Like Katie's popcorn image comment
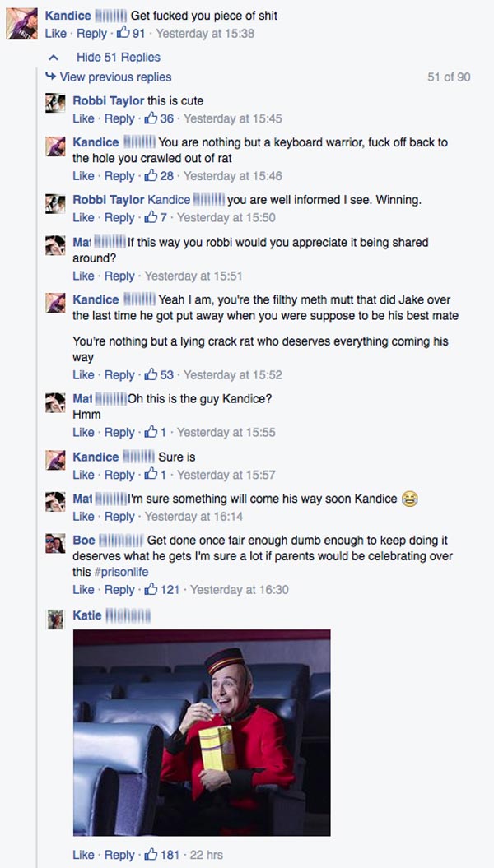Image resolution: width=494 pixels, height=868 pixels. (x=83, y=854)
